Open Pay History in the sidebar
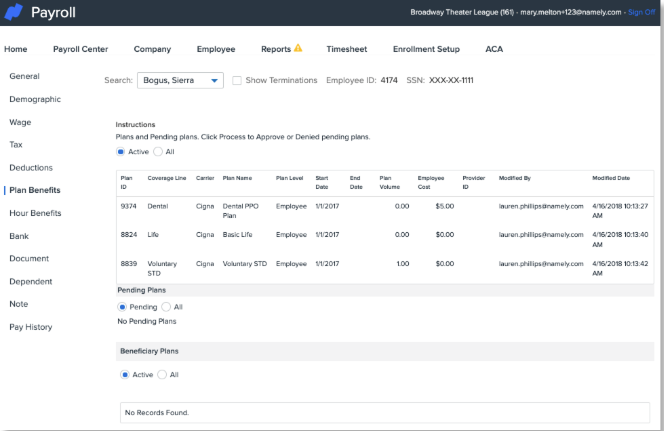 [x=31, y=327]
